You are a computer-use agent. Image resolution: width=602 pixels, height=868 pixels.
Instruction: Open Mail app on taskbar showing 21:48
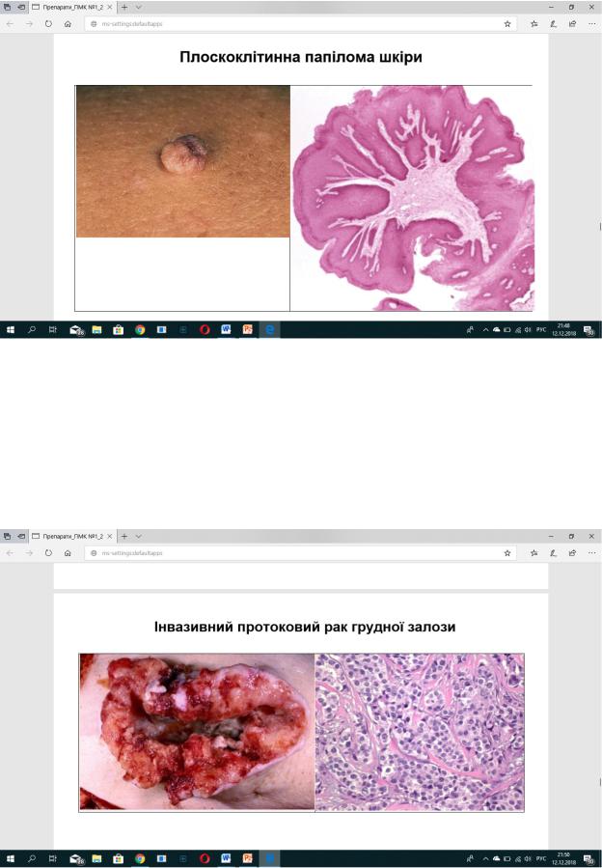pos(76,330)
